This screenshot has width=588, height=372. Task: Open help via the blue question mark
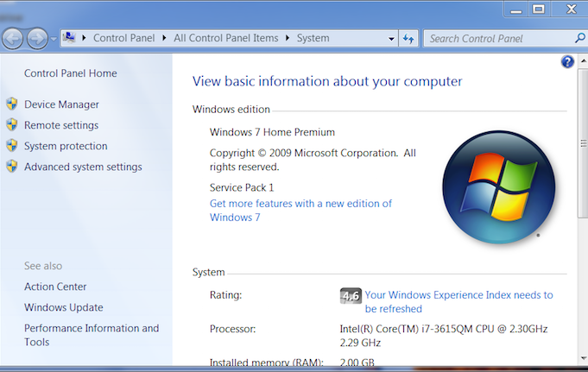click(x=567, y=61)
